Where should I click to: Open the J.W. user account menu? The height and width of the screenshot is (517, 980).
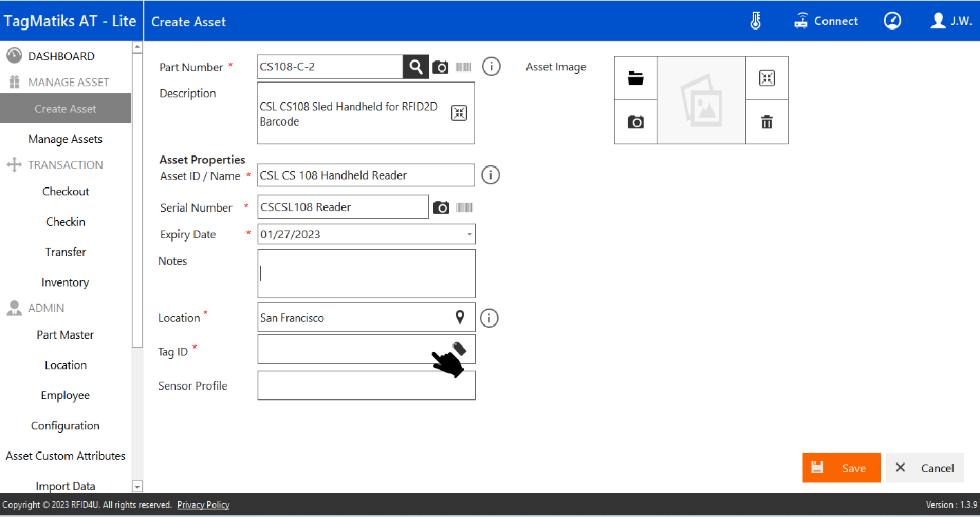pos(951,21)
